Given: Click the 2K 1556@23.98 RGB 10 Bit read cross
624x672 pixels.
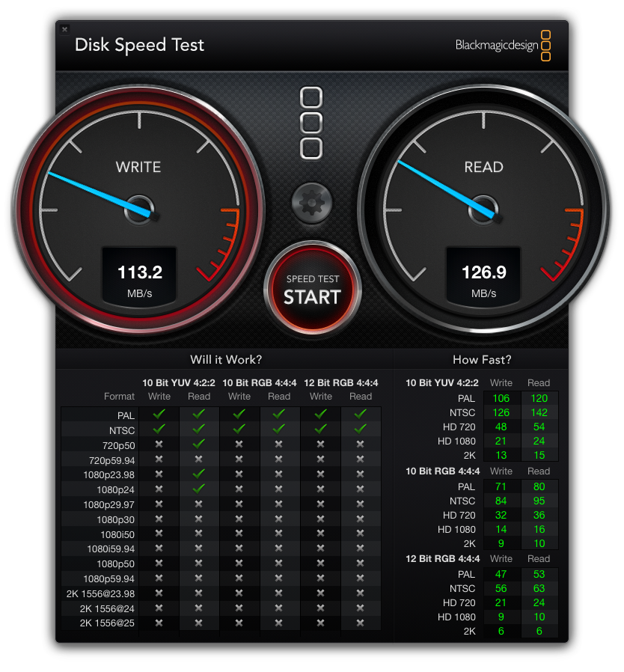Looking at the screenshot, I should click(x=278, y=593).
